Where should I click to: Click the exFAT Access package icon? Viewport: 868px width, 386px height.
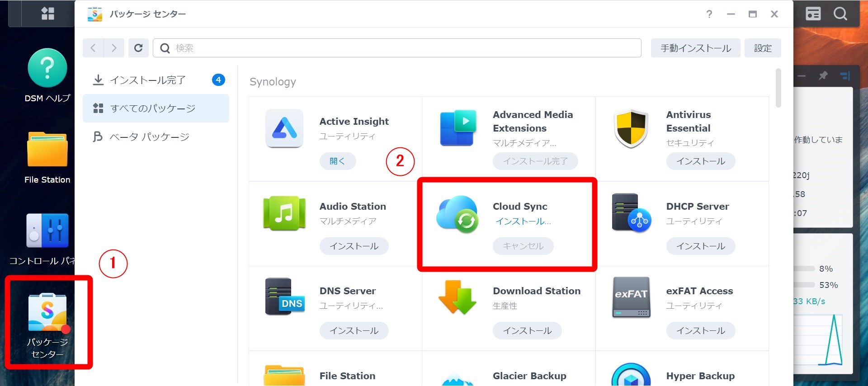click(631, 297)
